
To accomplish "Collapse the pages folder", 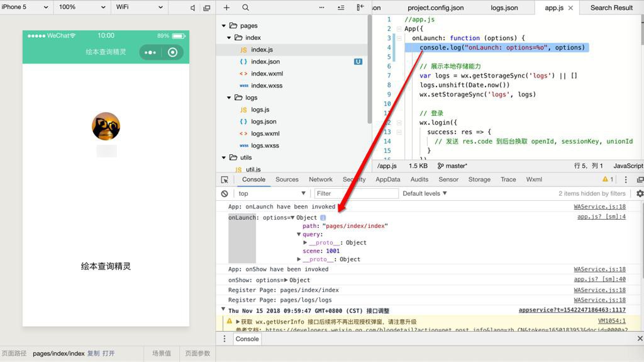I will pyautogui.click(x=224, y=26).
